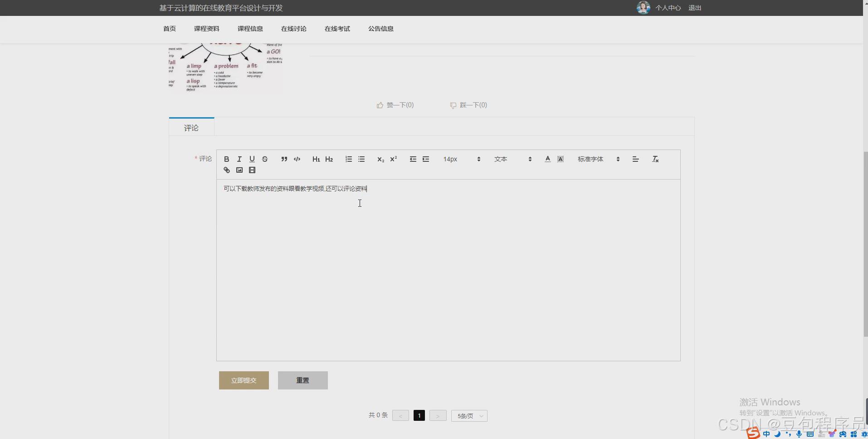Insert a code block via the code icon
This screenshot has height=439, width=868.
pyautogui.click(x=297, y=159)
